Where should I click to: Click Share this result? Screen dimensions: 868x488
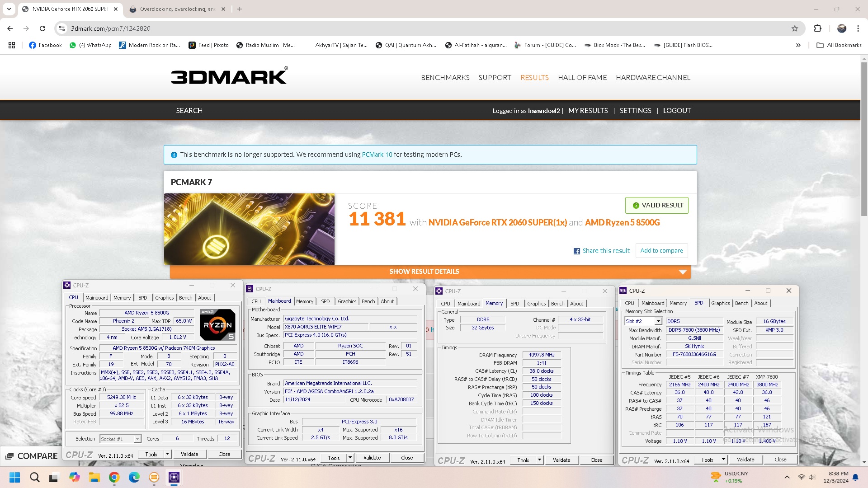pyautogui.click(x=606, y=251)
